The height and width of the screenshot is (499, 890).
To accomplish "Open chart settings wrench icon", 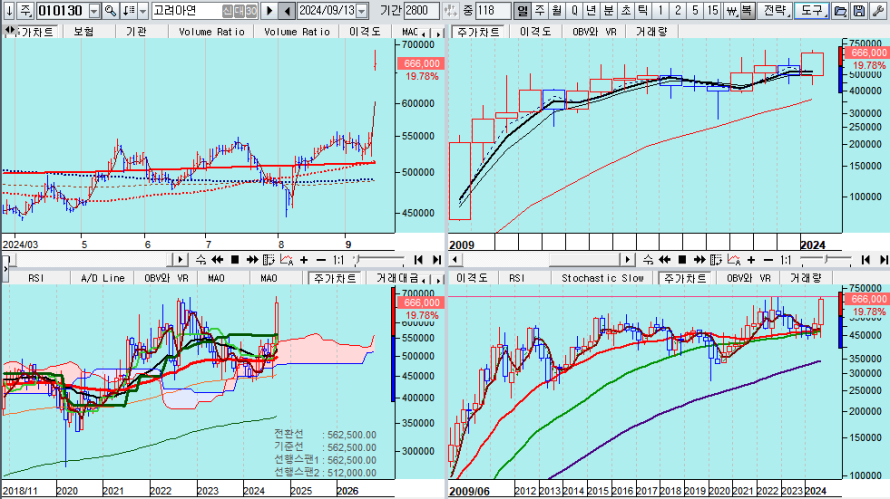I will click(878, 10).
